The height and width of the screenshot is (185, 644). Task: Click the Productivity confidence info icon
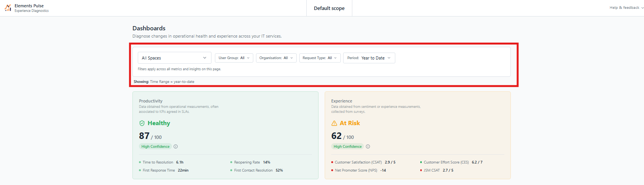tap(176, 147)
